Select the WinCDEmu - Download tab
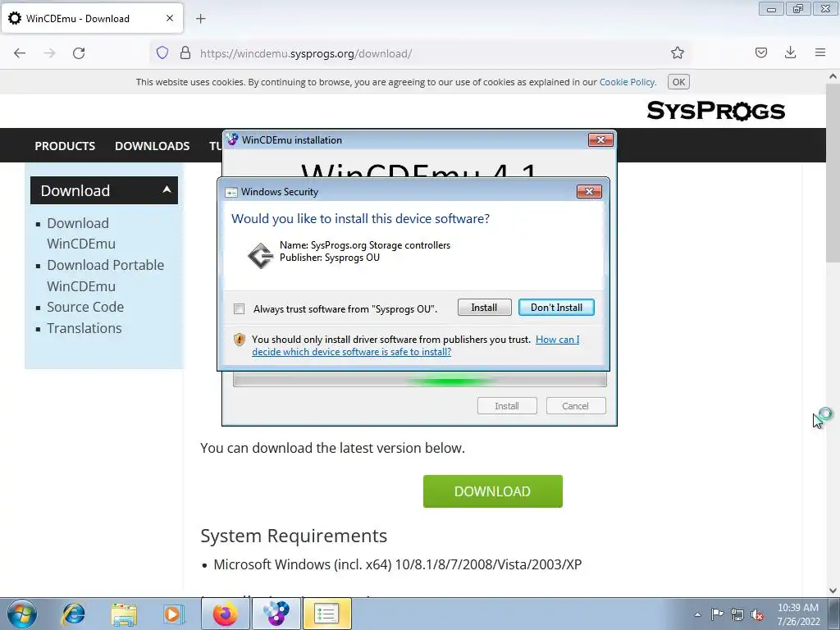This screenshot has height=630, width=840. pos(92,18)
